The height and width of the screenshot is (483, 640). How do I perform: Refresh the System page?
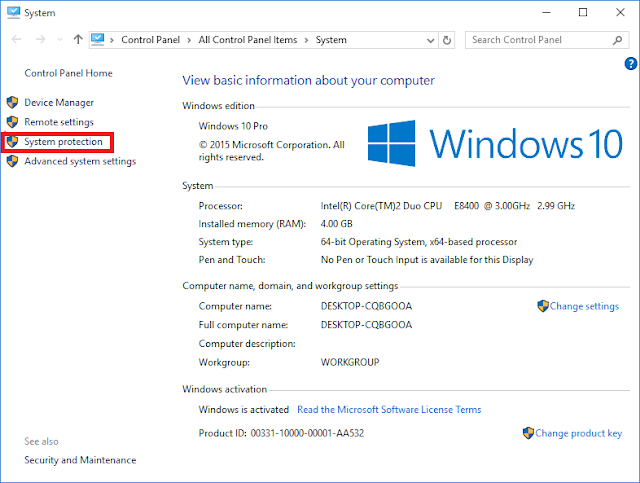pyautogui.click(x=447, y=40)
